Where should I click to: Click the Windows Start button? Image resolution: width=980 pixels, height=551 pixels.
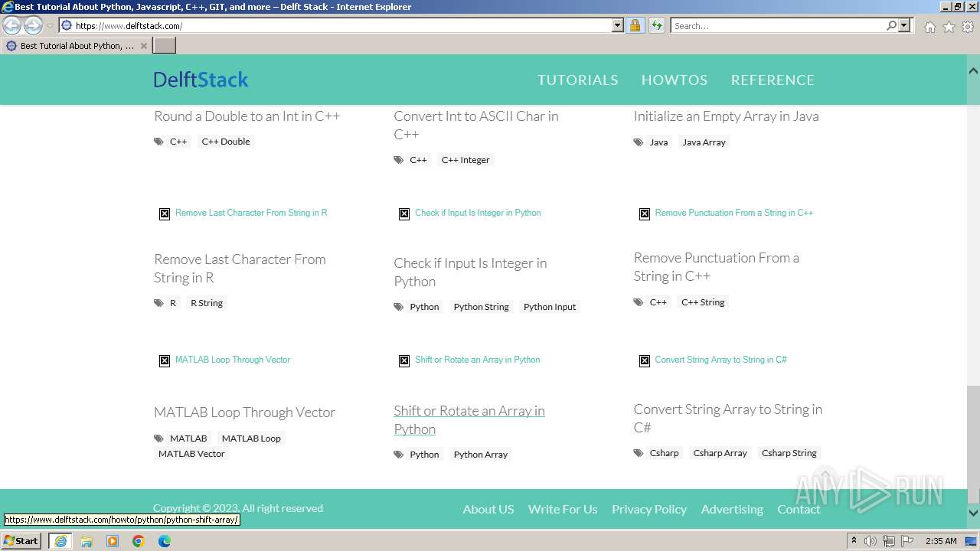pyautogui.click(x=21, y=541)
